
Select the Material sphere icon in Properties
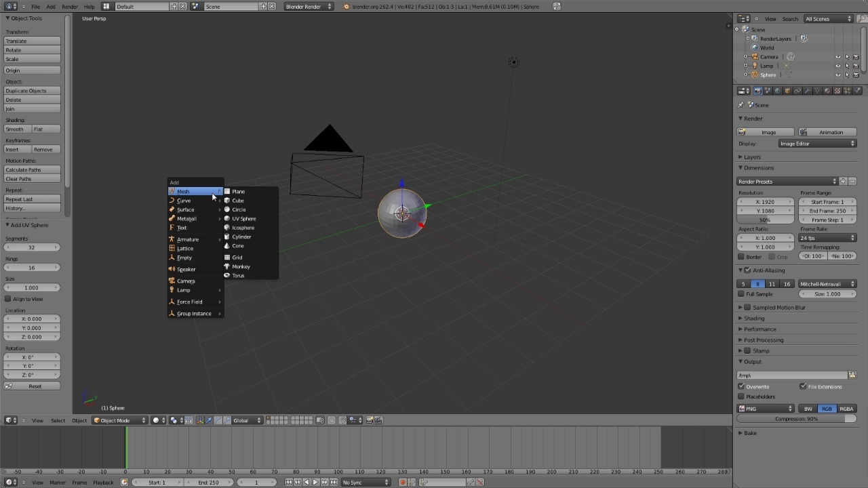coord(827,90)
